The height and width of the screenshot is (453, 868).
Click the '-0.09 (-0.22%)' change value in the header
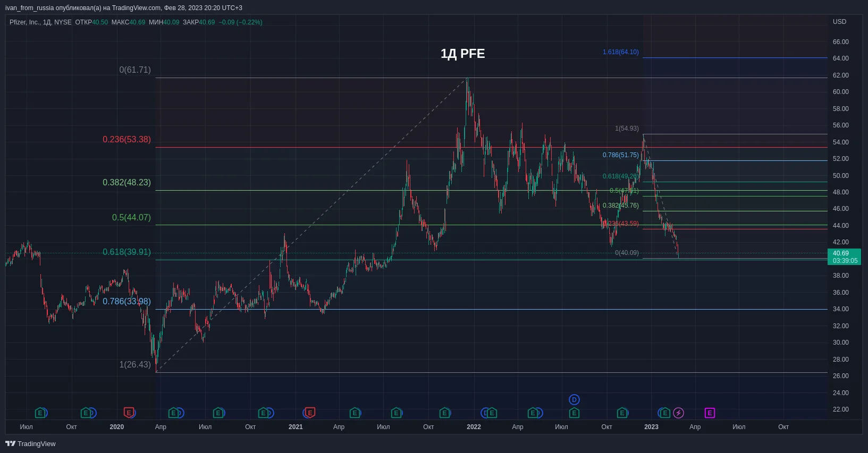pos(241,22)
